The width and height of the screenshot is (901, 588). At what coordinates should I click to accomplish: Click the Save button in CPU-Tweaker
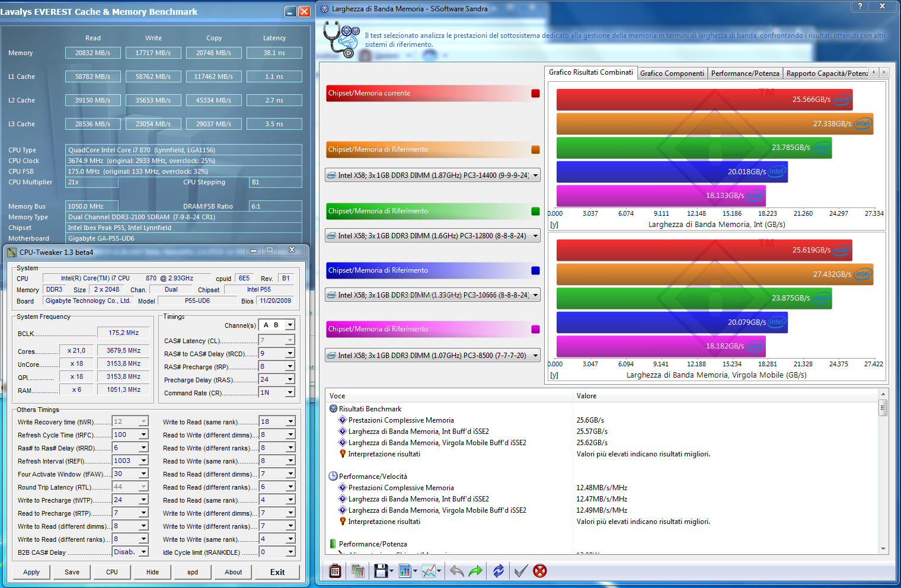pyautogui.click(x=72, y=572)
